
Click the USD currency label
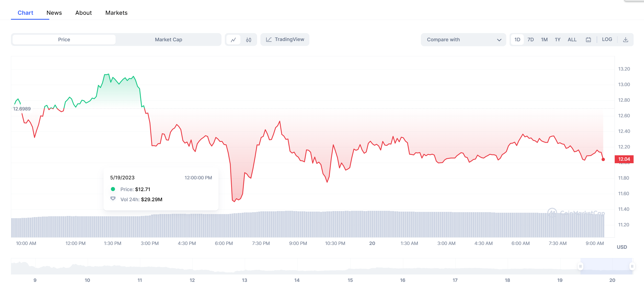[x=622, y=247]
